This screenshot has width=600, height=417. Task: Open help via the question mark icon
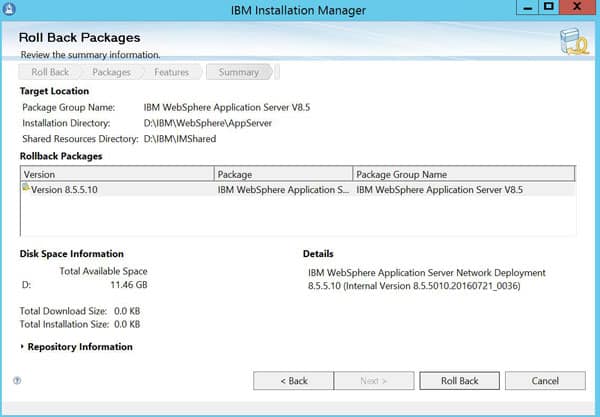pos(17,381)
